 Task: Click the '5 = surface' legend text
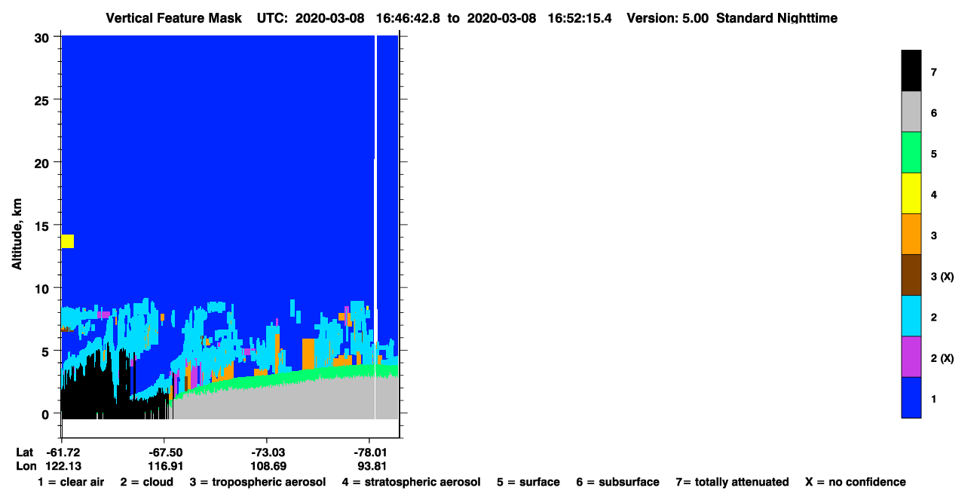tap(528, 482)
